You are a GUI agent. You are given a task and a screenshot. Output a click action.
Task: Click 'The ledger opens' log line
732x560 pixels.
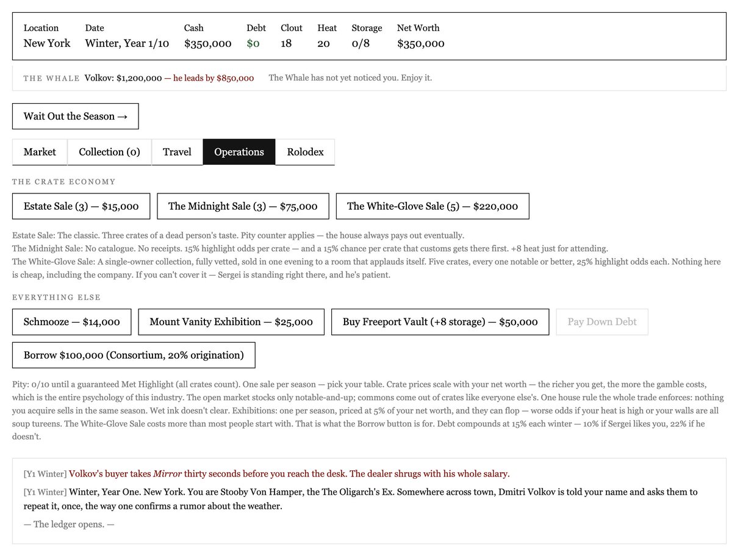tap(69, 524)
